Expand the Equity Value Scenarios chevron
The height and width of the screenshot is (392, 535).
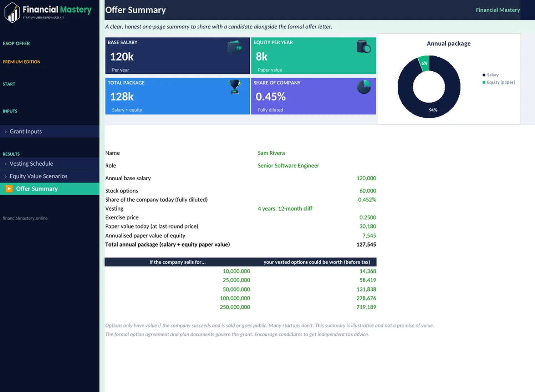click(6, 176)
